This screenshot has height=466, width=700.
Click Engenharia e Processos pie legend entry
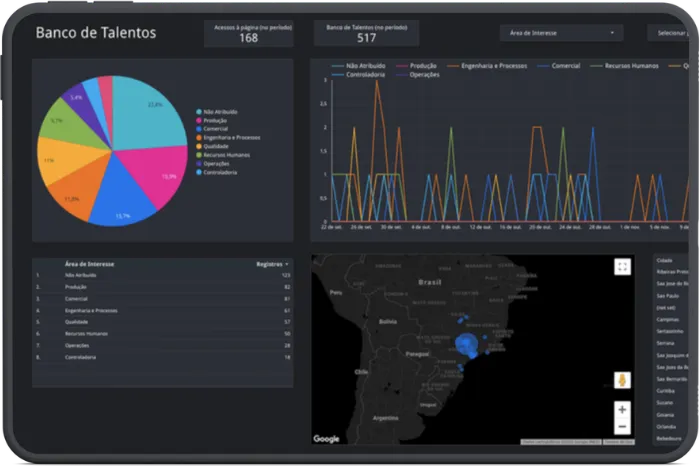[x=228, y=137]
